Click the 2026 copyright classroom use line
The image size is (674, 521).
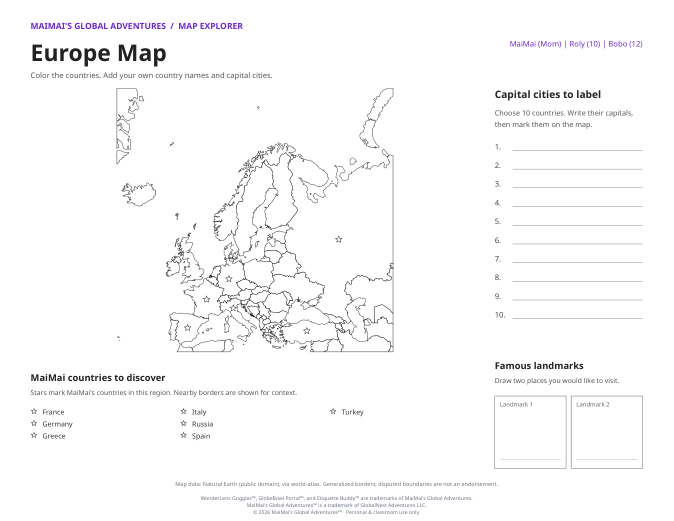[x=337, y=512]
